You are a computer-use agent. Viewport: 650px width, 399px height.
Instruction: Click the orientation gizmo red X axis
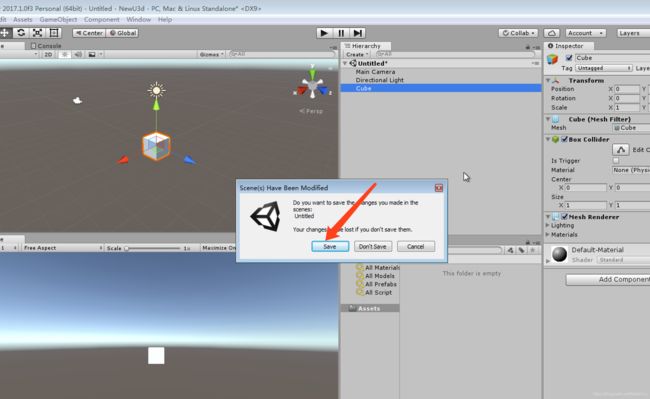point(301,90)
